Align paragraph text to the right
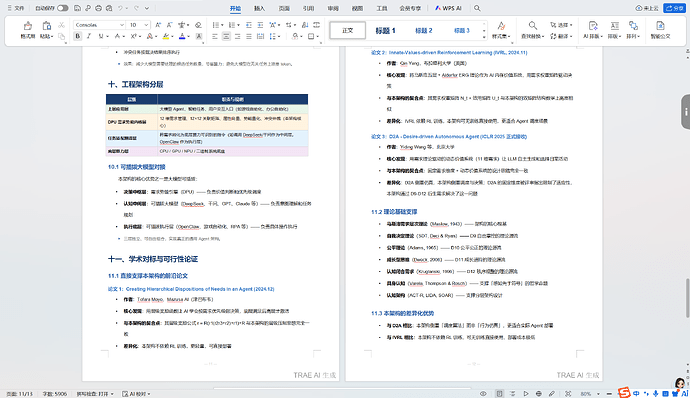 pos(238,37)
